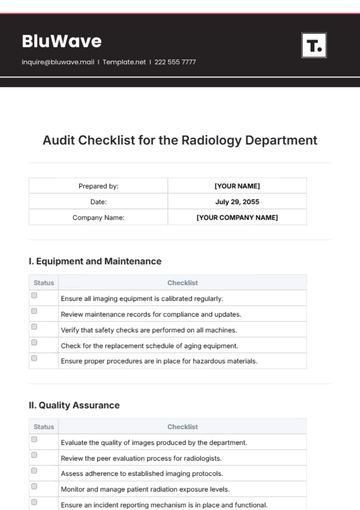Check the peer evaluation process checkbox

pos(34,455)
